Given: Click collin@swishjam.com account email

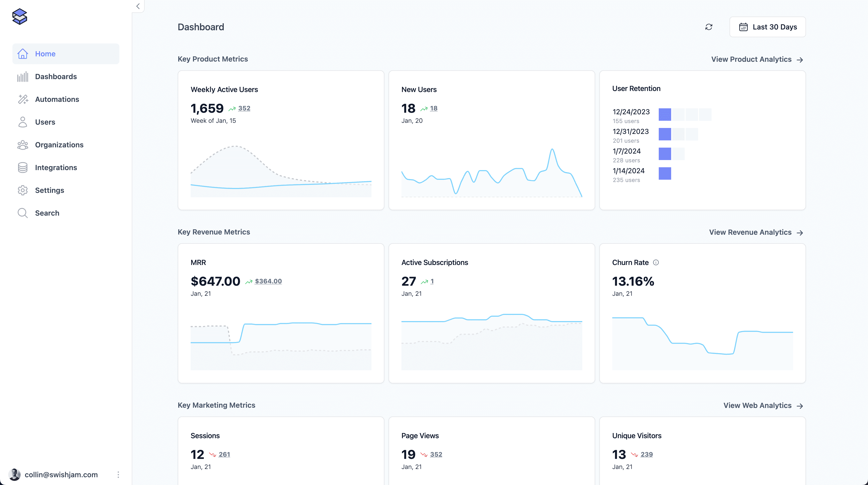Looking at the screenshot, I should click(x=61, y=475).
